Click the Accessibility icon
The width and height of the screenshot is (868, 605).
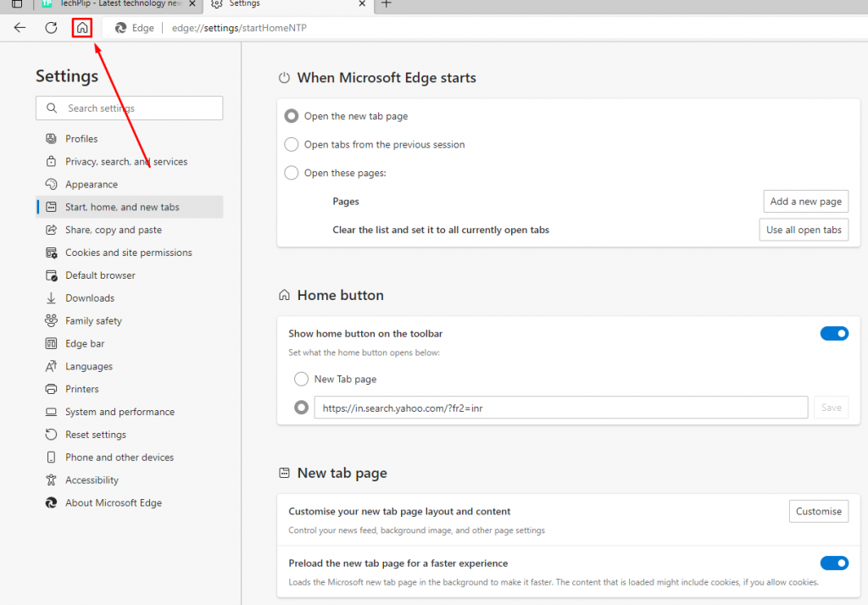pyautogui.click(x=51, y=480)
